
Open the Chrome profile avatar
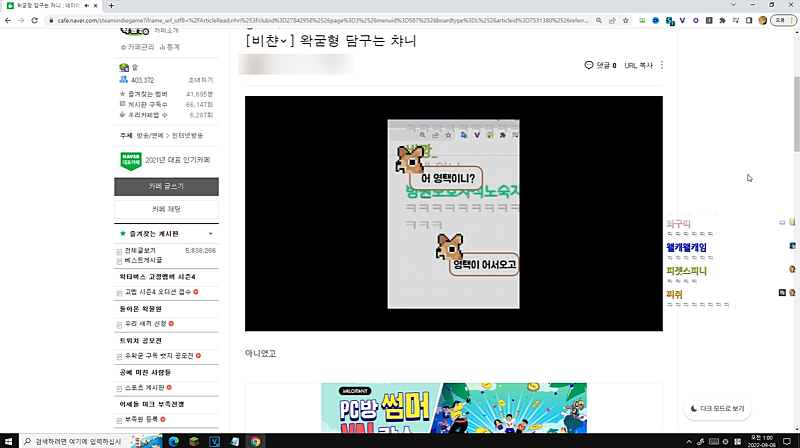point(763,20)
